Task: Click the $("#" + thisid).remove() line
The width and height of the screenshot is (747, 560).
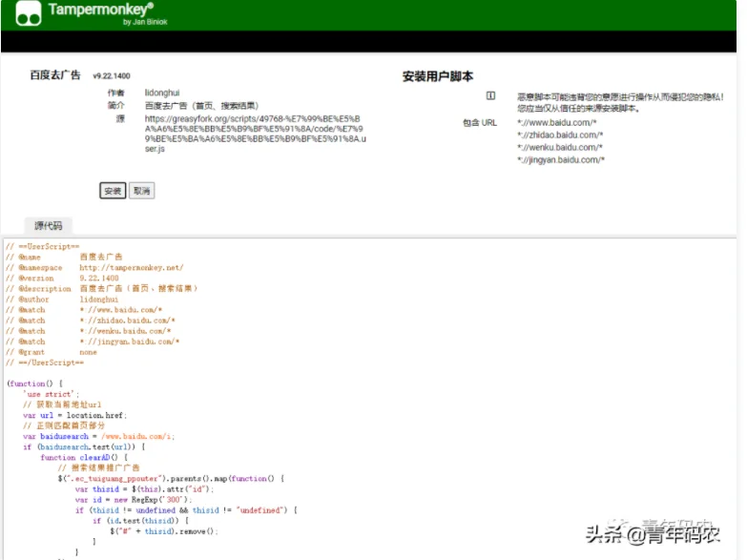Action: pos(164,531)
